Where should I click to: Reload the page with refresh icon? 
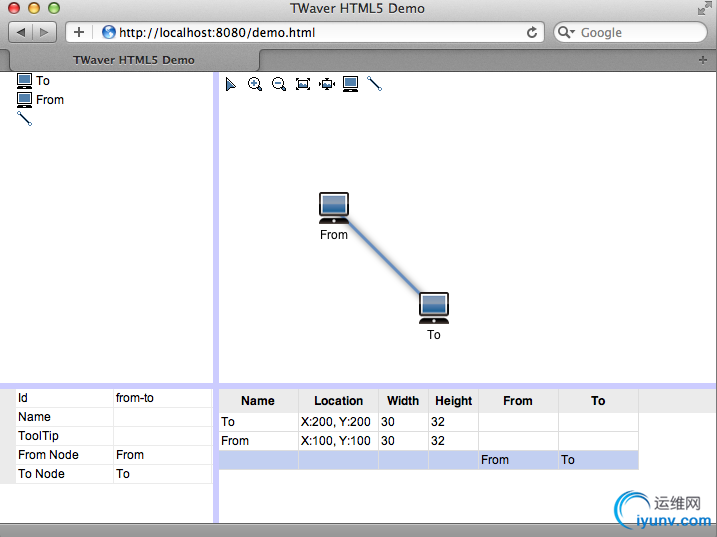tap(531, 32)
